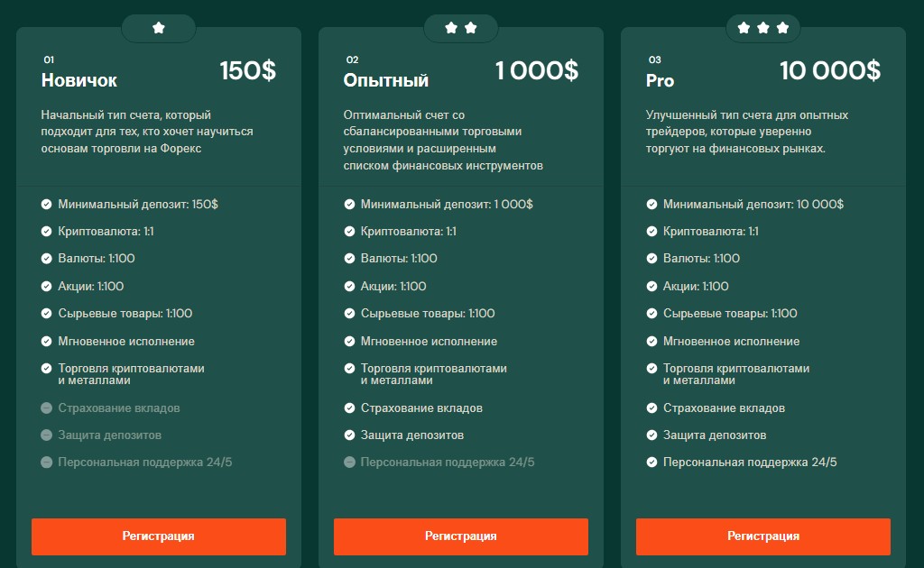Click the Страхование вкладов feature in Pro card
This screenshot has width=924, height=568.
724,408
